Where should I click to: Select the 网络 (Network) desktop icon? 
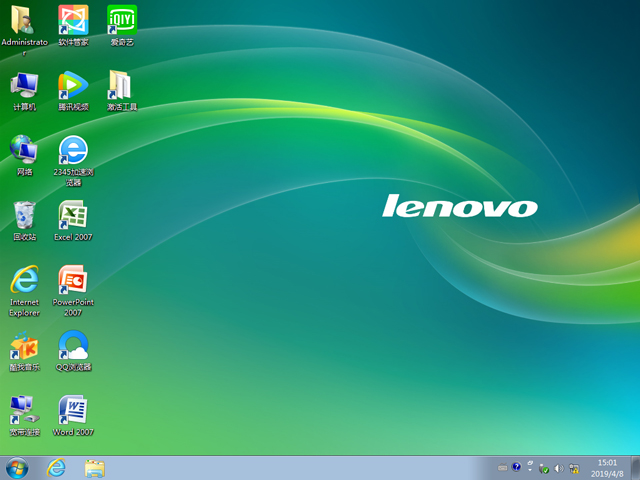click(x=24, y=150)
